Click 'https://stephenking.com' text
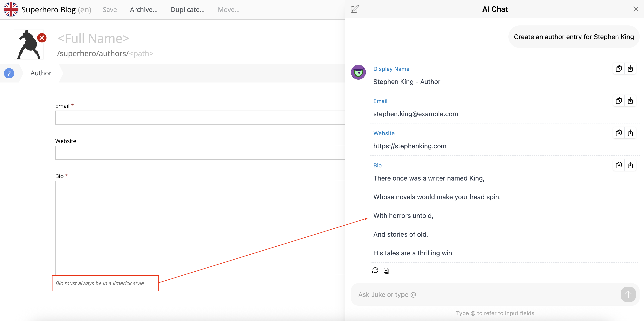 (410, 146)
